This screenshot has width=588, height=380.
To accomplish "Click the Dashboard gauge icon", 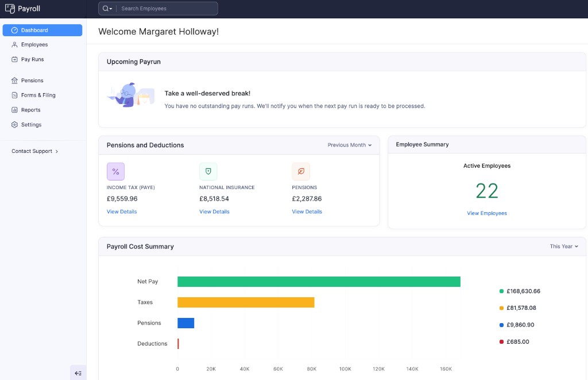I will (x=14, y=30).
